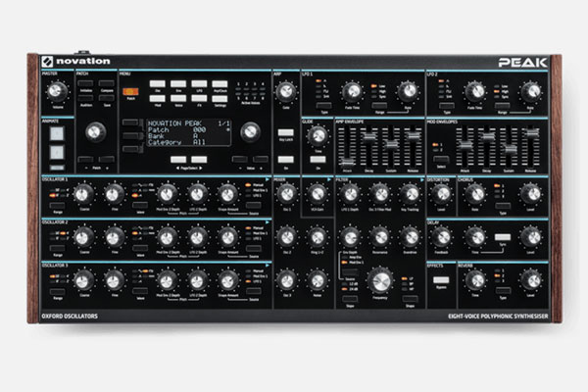Viewport: 588px width, 392px height.
Task: Open the LFO menu button
Action: (x=199, y=83)
